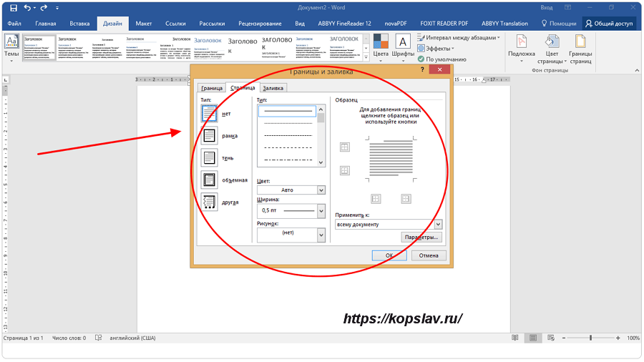Image resolution: width=644 pixels, height=362 pixels.
Task: Select solid line style in list
Action: click(288, 111)
